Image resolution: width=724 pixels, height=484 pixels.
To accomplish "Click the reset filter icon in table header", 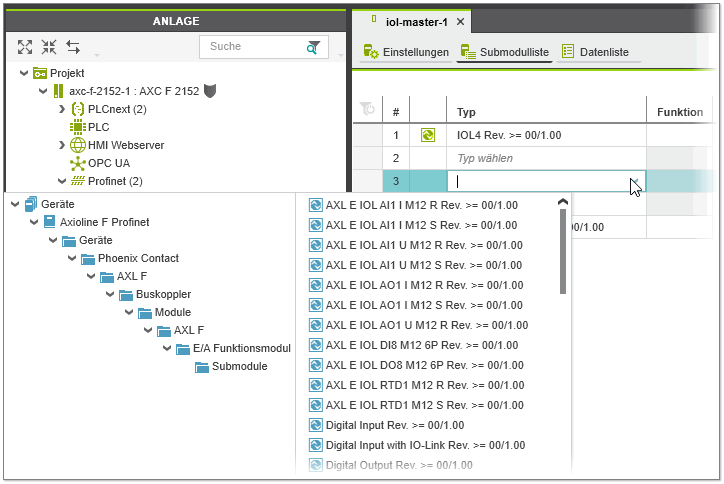I will [367, 109].
